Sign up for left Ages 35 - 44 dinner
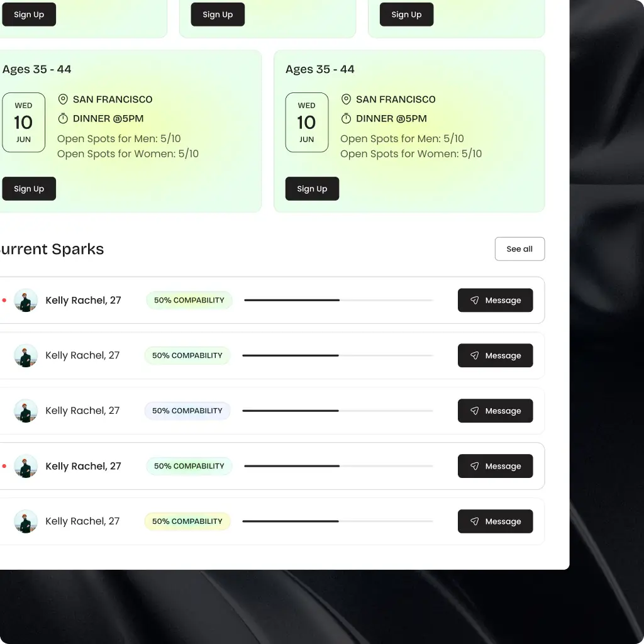Screen dimensions: 644x644 click(29, 189)
